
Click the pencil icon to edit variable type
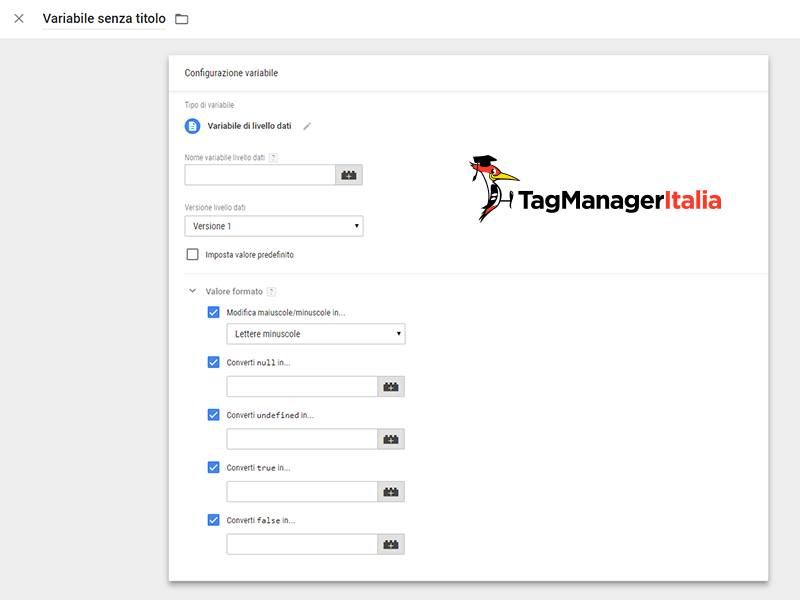307,126
